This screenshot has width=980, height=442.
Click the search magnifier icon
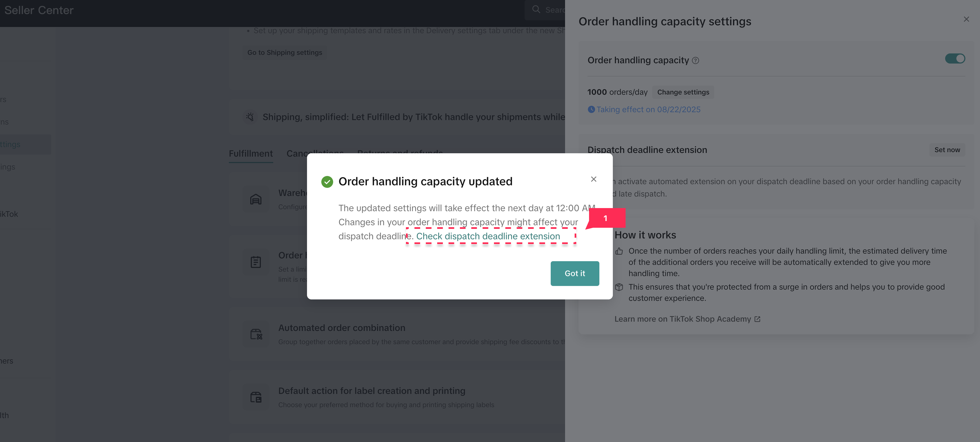pos(536,10)
